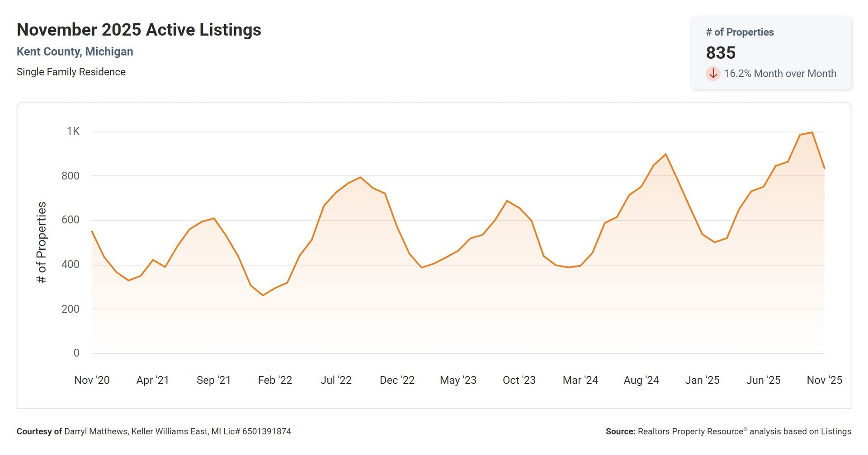Click the 'Kent County, Michigan' subtitle link
This screenshot has width=868, height=455.
pos(75,52)
